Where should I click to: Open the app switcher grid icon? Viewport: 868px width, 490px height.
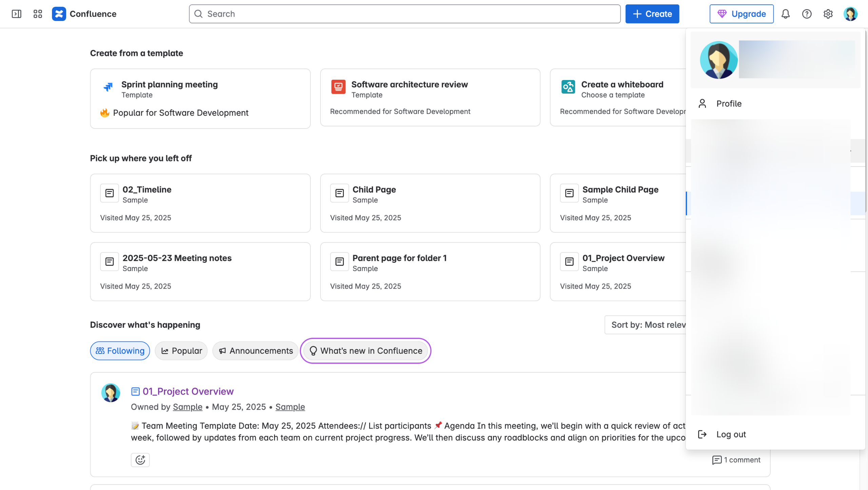pos(38,14)
